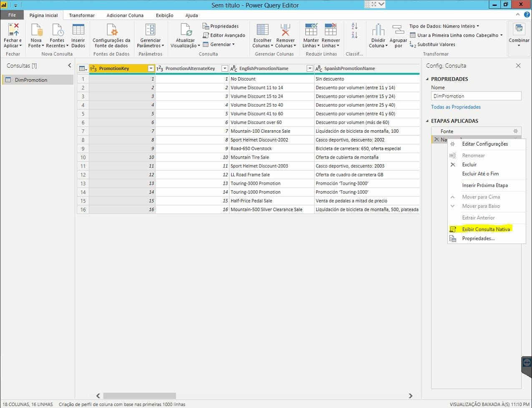Select the 'Half-Price Pedal Sale' cell
This screenshot has height=408, width=532.
coord(272,201)
